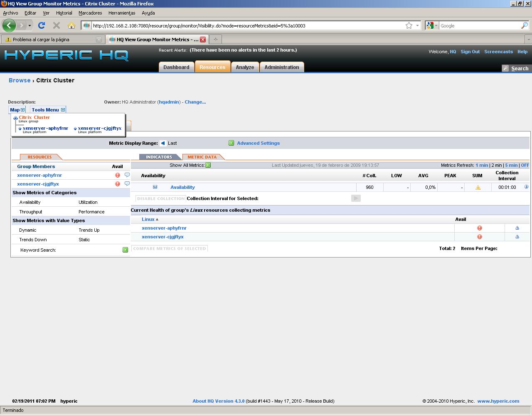
Task: Click the Sign Out link
Action: click(x=470, y=52)
